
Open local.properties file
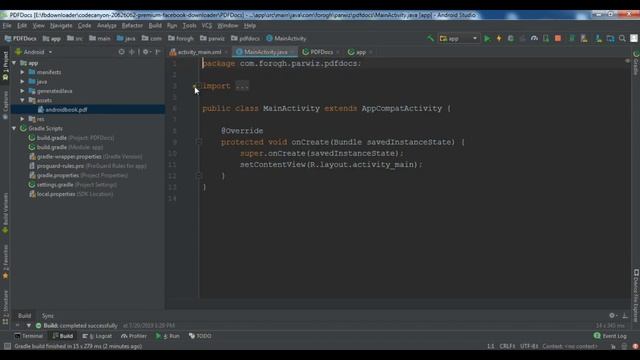tap(71, 194)
